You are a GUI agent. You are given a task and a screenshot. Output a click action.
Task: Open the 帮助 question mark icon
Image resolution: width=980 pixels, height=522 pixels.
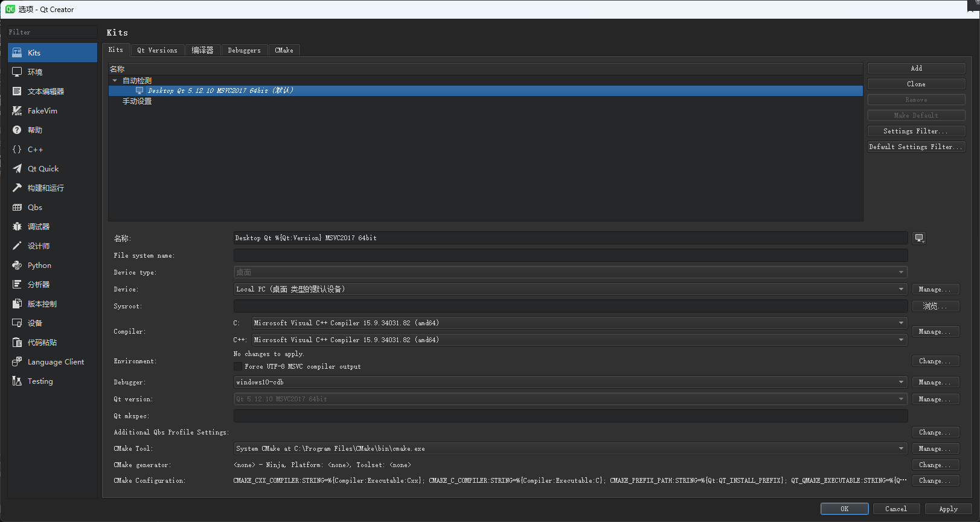[17, 130]
